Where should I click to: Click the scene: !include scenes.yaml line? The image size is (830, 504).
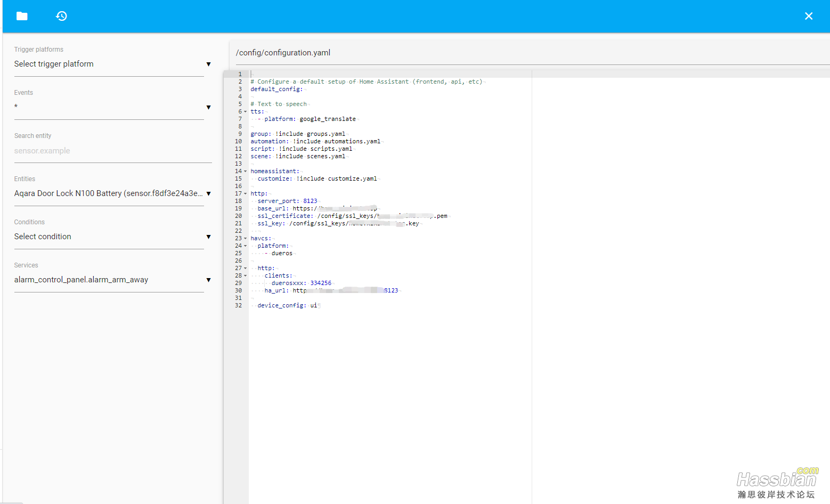298,157
